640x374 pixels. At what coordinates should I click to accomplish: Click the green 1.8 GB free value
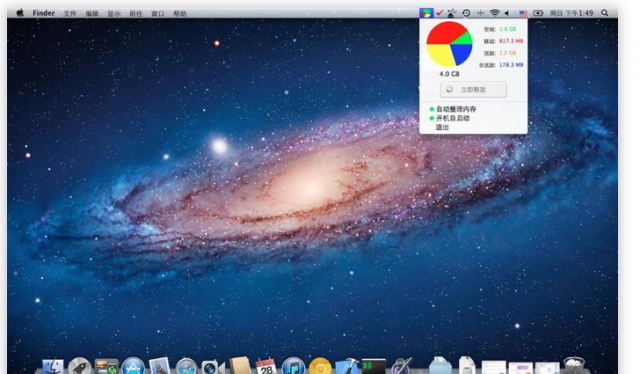point(507,29)
